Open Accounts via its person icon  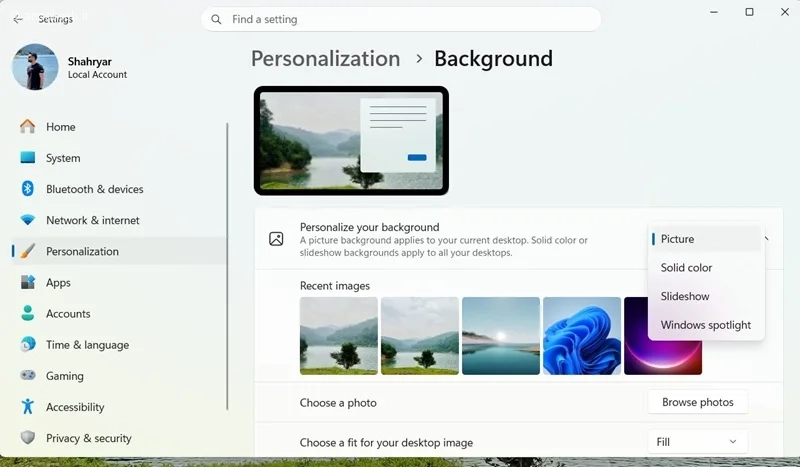(x=28, y=313)
